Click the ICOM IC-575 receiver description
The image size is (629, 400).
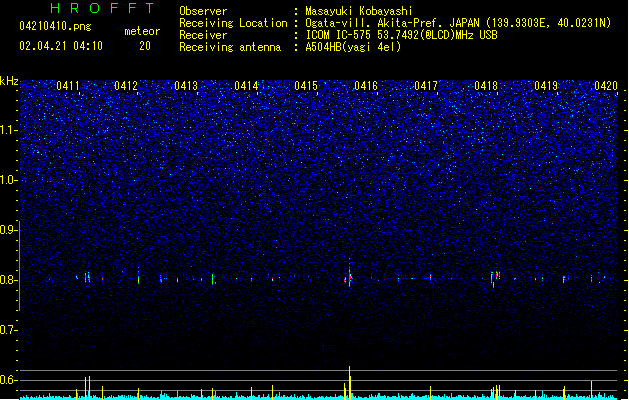click(402, 35)
